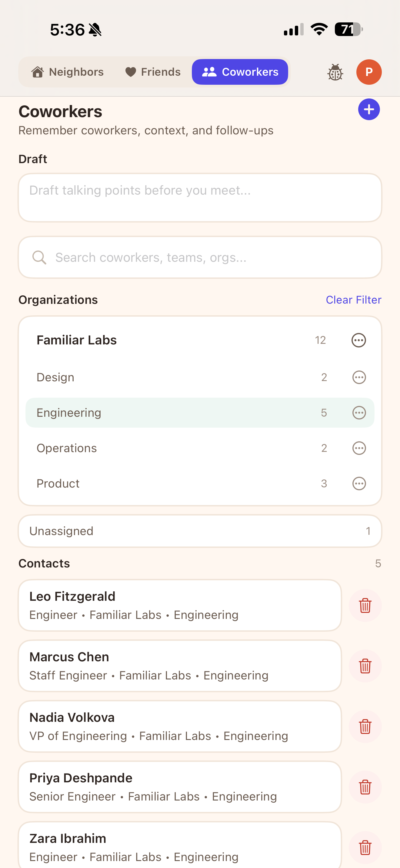Open the Operations team options menu
400x868 pixels.
pyautogui.click(x=358, y=448)
